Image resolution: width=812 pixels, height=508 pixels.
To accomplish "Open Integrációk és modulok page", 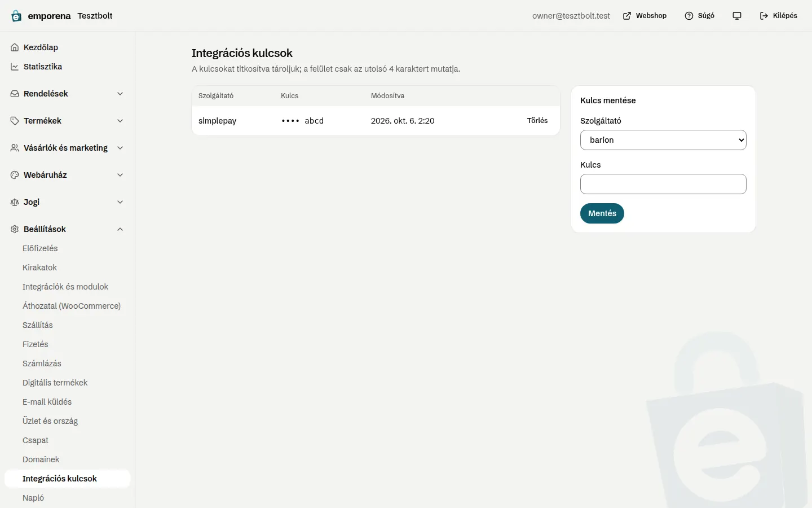I will (67, 287).
